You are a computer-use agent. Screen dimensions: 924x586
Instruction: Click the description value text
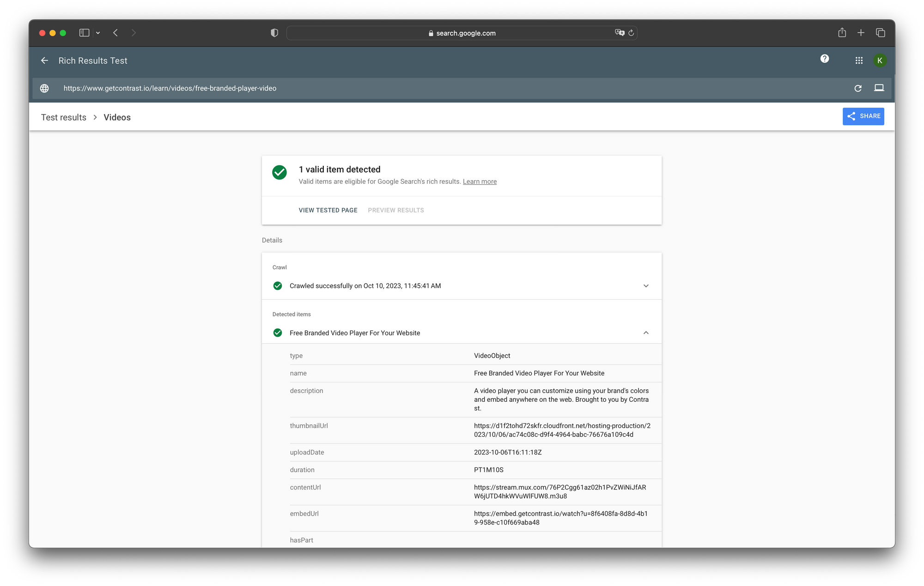click(561, 399)
